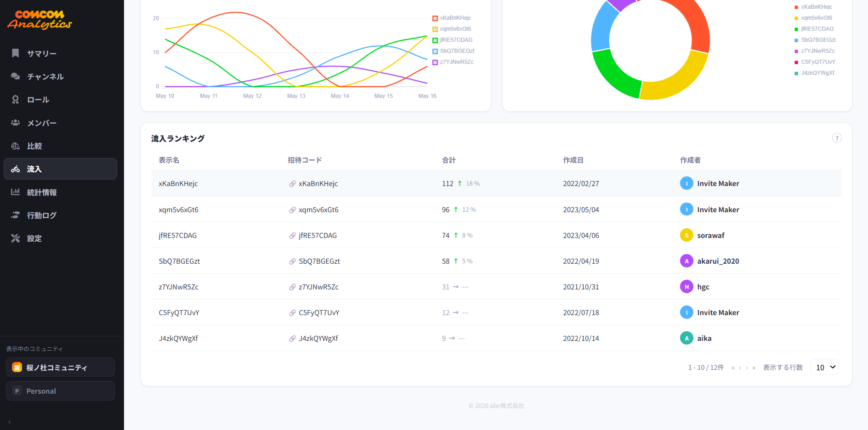Click the 2023/05/04 creation date cell
Screen dimensions: 868x430
click(x=581, y=210)
